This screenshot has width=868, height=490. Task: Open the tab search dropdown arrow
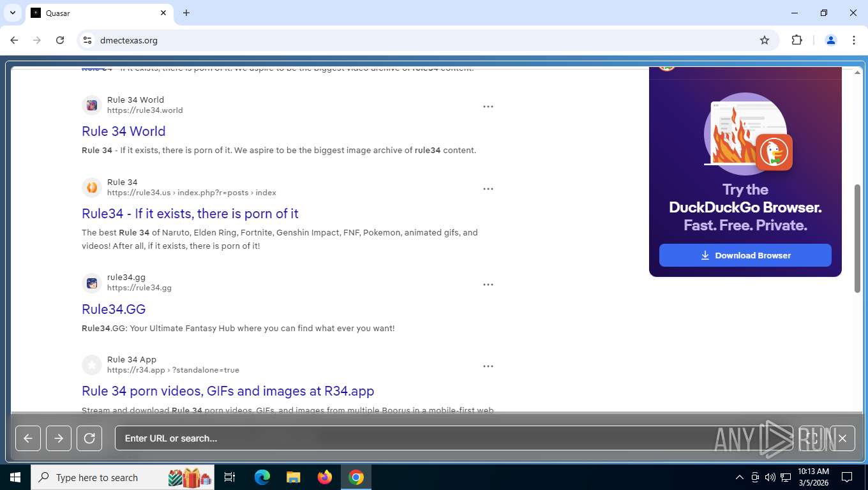(x=12, y=13)
